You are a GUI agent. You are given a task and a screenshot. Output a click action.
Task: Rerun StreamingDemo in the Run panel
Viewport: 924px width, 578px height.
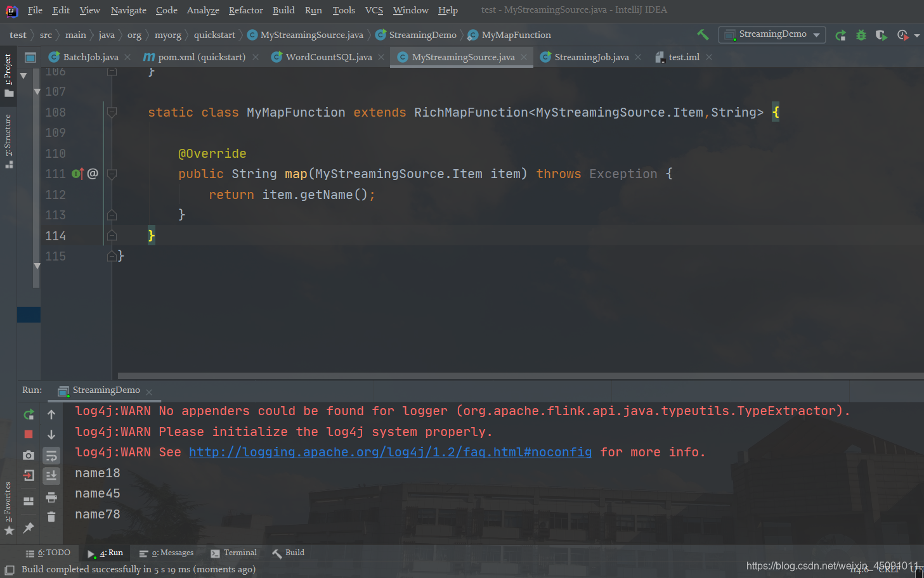coord(29,414)
